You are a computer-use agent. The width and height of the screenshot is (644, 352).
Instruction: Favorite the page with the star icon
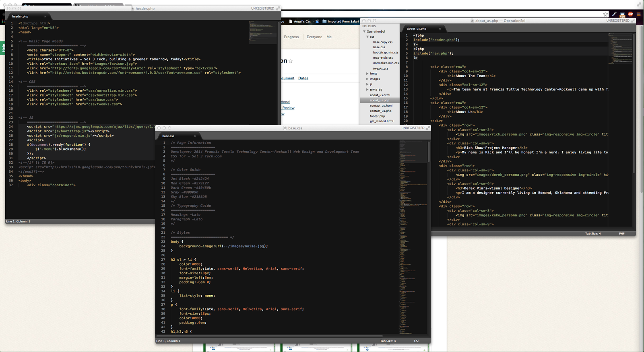click(291, 61)
